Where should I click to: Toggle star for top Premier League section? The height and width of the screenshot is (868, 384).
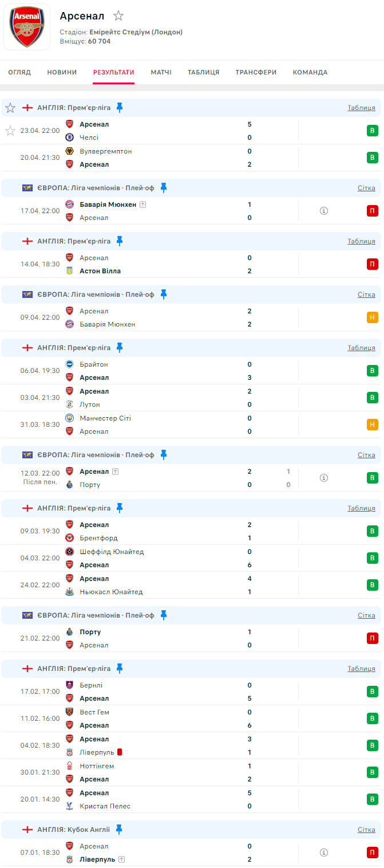pyautogui.click(x=10, y=108)
